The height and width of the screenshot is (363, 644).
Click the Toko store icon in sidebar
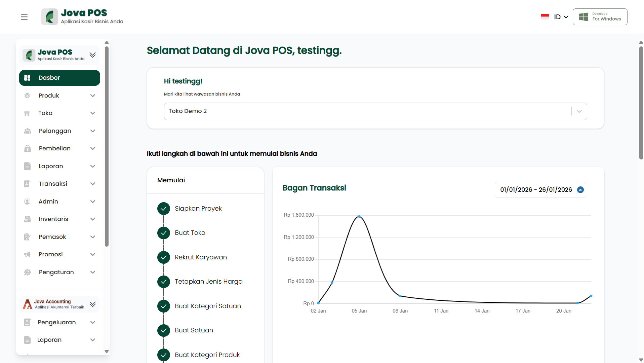[27, 113]
